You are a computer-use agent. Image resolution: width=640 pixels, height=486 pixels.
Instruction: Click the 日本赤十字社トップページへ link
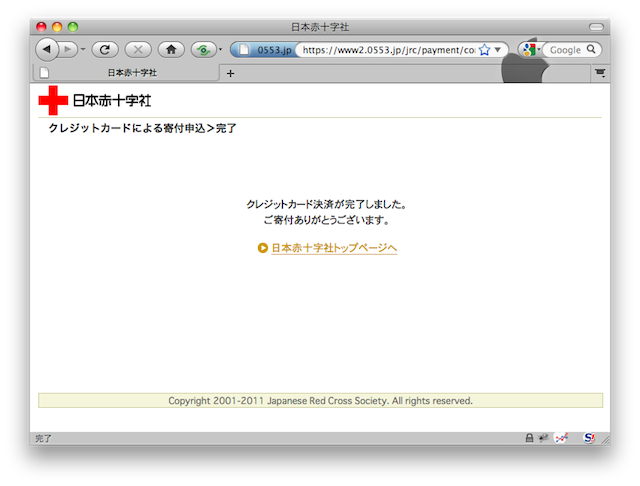point(334,248)
